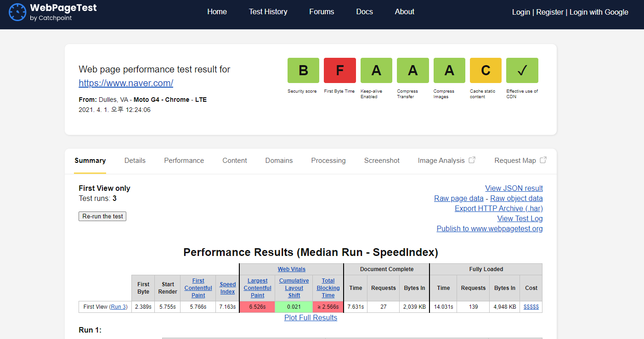Open Raw page data link

(x=459, y=198)
